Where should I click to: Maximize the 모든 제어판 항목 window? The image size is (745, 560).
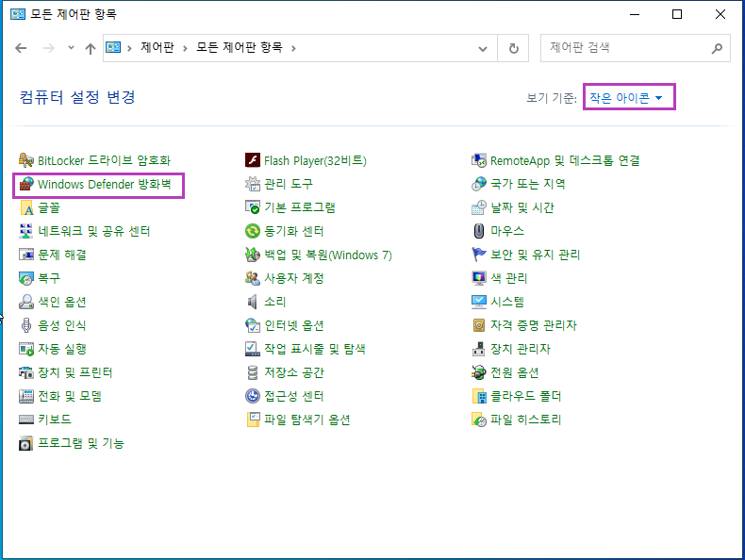677,14
